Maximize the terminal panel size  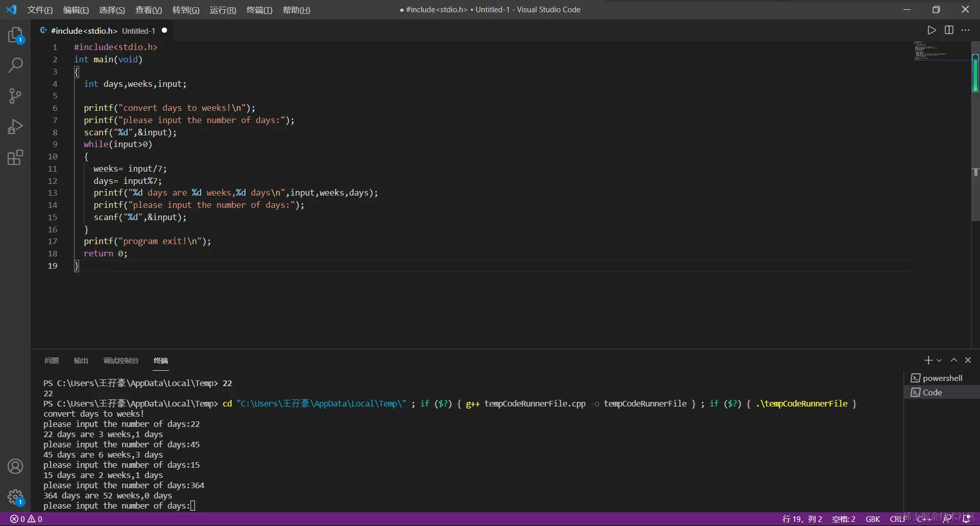pos(953,360)
